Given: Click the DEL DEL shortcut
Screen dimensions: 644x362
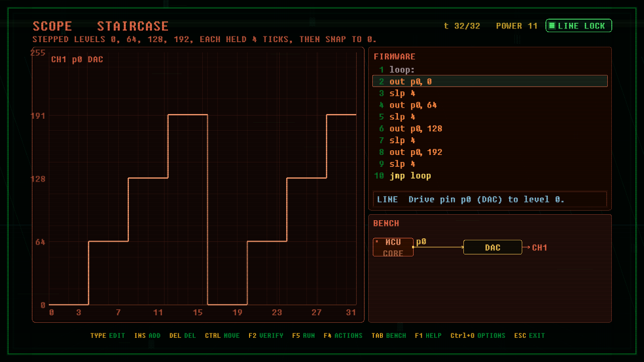Looking at the screenshot, I should click(183, 335).
